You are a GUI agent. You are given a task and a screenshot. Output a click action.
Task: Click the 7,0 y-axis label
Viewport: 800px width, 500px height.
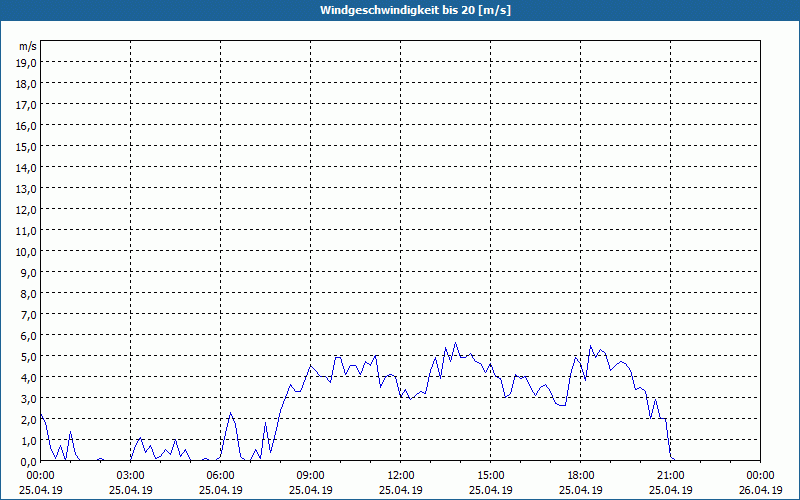[x=29, y=315]
